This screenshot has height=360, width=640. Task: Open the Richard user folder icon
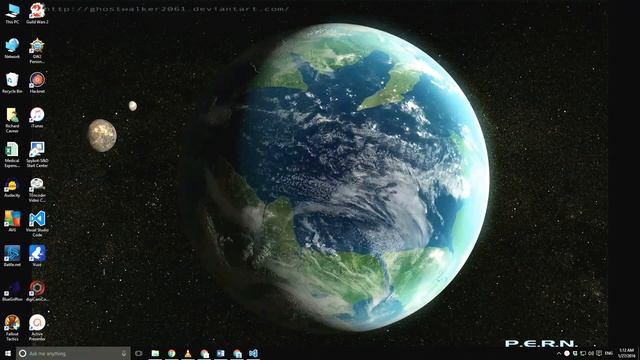12,120
